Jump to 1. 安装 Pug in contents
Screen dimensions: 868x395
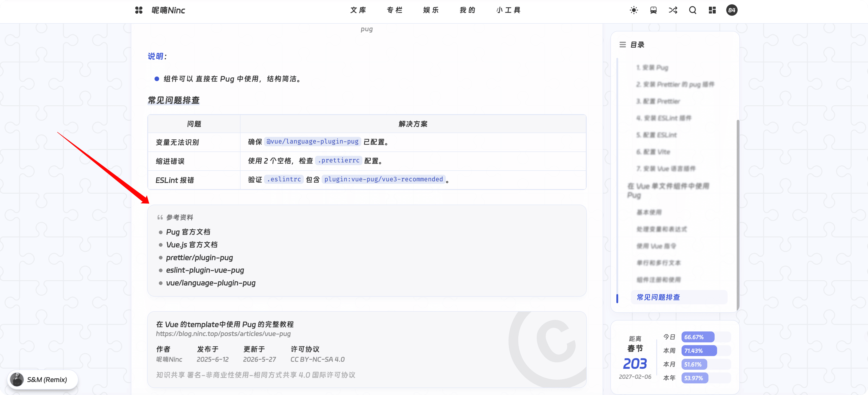pyautogui.click(x=652, y=67)
